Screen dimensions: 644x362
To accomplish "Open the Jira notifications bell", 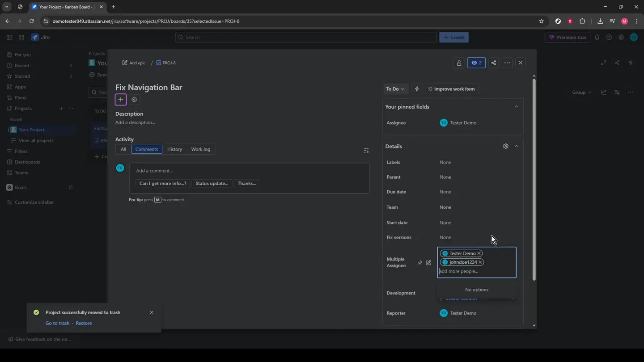I will tap(597, 38).
